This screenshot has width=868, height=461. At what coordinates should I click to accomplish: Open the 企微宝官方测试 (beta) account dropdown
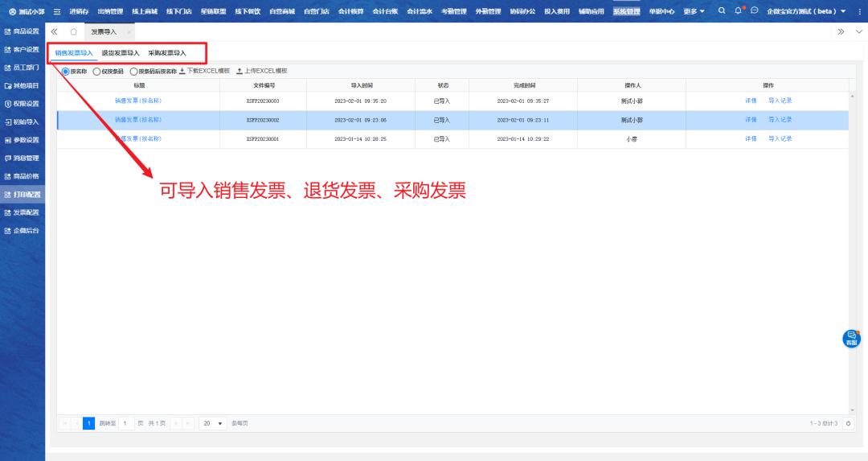[x=806, y=11]
